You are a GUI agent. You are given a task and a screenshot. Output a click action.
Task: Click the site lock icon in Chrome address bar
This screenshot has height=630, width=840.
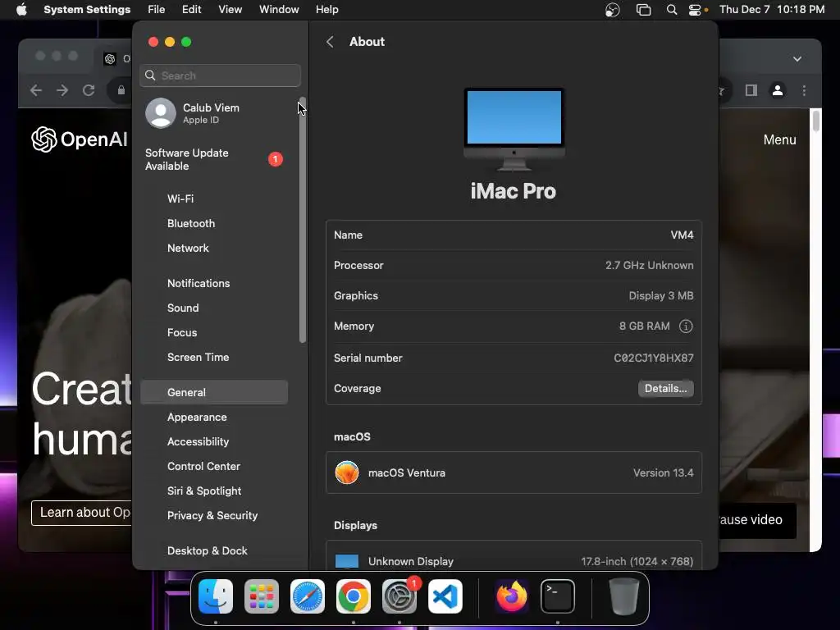coord(121,90)
